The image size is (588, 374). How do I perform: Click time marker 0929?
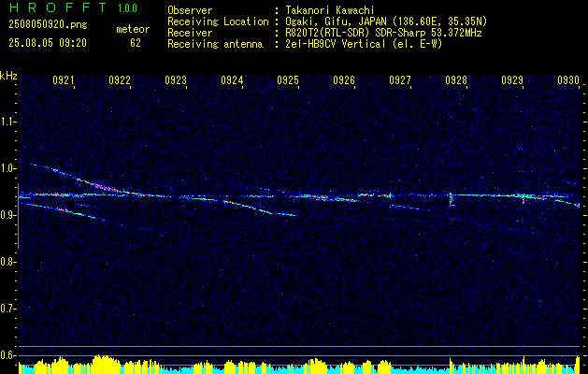512,79
